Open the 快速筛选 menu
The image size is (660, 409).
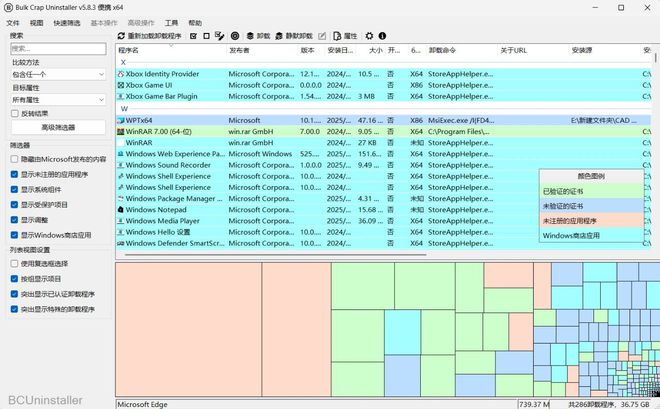pos(67,23)
